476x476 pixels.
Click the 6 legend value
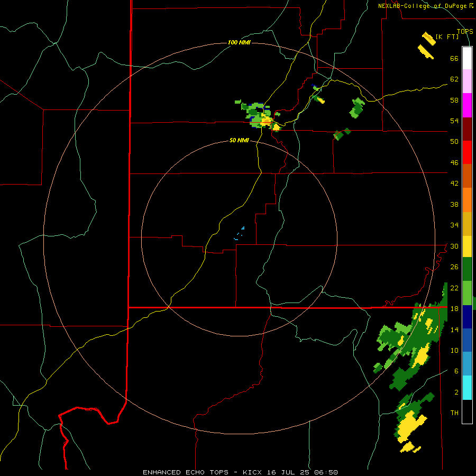click(456, 371)
